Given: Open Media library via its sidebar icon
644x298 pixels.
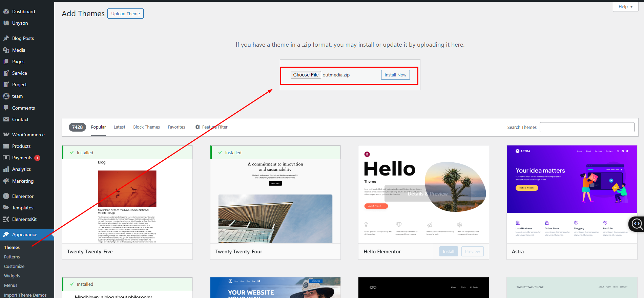Looking at the screenshot, I should coord(6,50).
